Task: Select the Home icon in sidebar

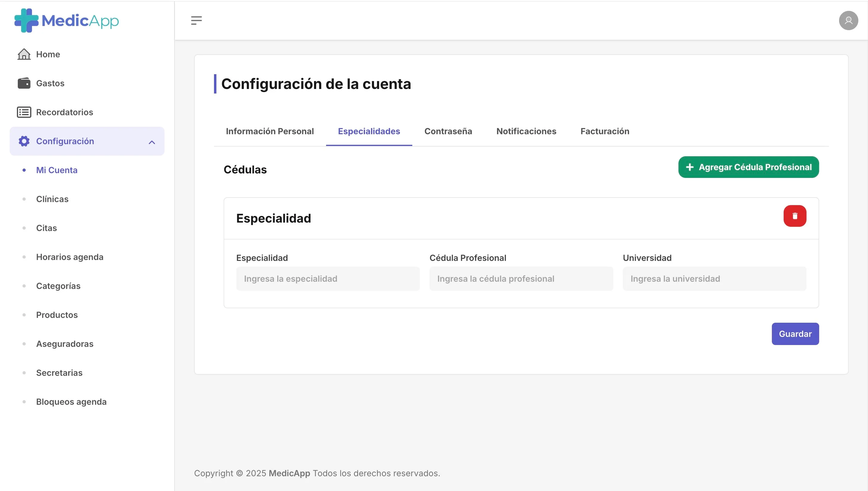Action: 23,54
